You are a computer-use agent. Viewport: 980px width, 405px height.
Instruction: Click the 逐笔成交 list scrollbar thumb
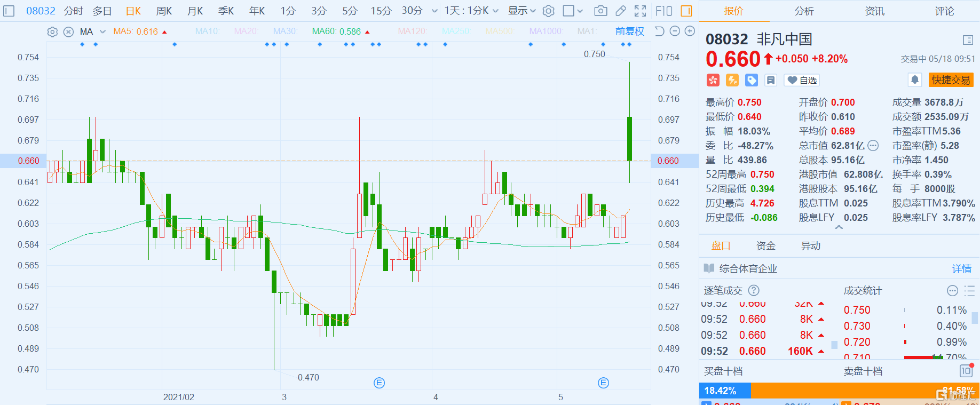[x=834, y=345]
